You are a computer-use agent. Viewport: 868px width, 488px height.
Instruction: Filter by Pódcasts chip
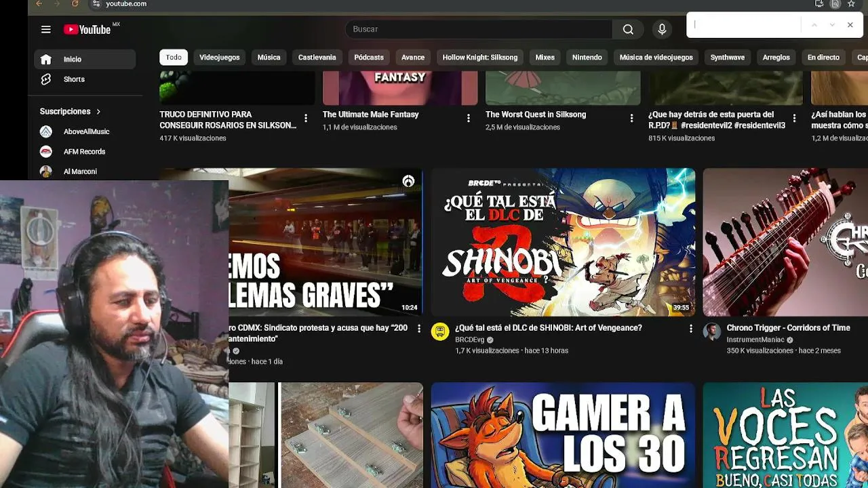point(369,58)
